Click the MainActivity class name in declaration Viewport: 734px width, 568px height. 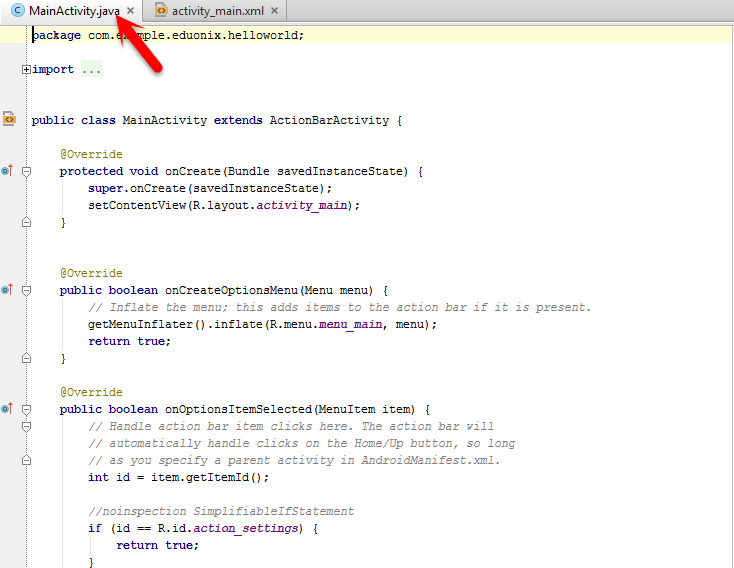164,120
